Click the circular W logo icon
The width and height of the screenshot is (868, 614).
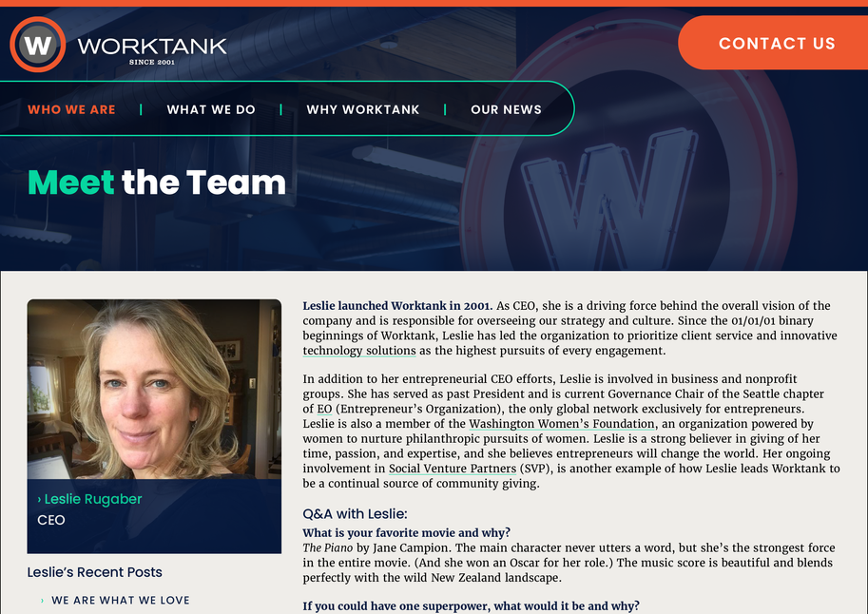tap(38, 45)
